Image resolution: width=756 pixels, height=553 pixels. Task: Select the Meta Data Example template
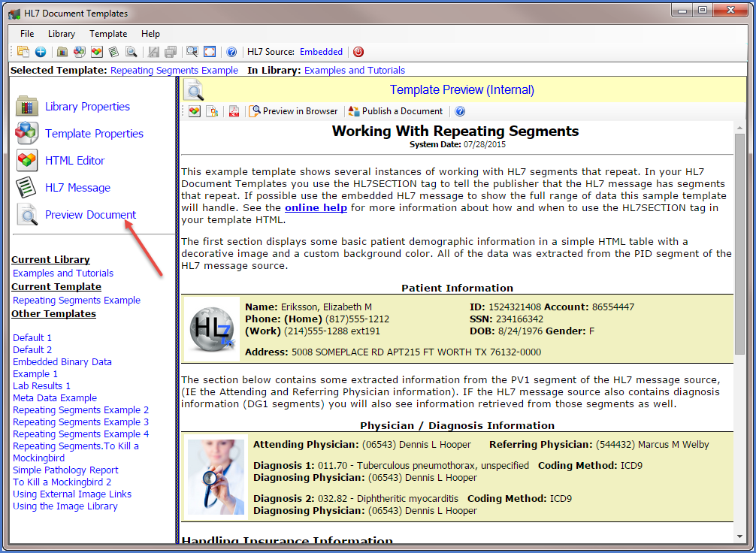click(54, 397)
